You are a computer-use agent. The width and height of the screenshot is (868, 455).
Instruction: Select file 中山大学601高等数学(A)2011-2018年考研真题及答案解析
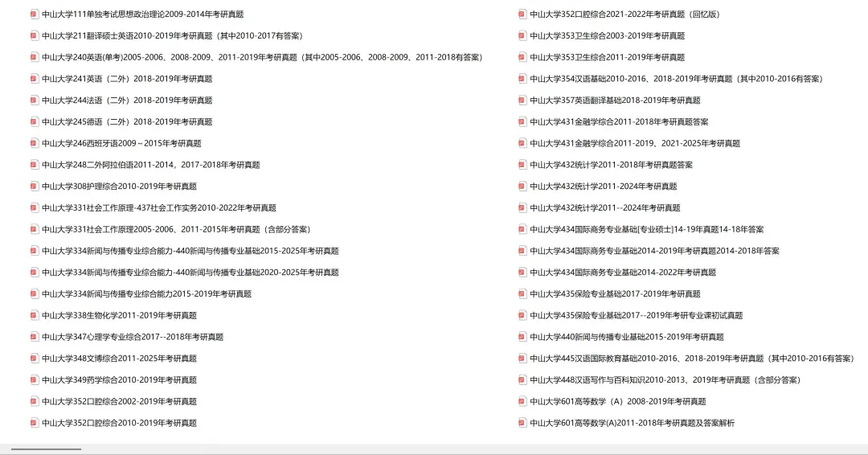(x=633, y=424)
